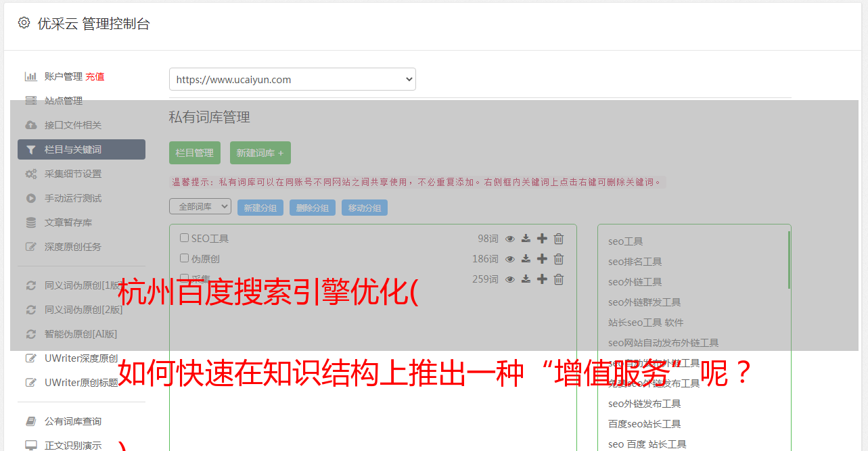This screenshot has height=451, width=868.
Task: Select keyword '百度seo站长工具'
Action: [x=645, y=424]
